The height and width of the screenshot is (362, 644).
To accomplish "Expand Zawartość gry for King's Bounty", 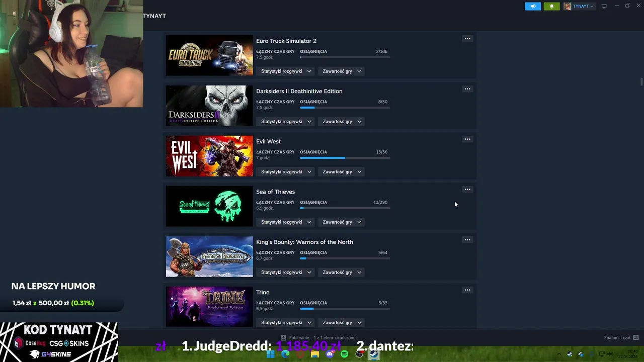I will coord(342,273).
